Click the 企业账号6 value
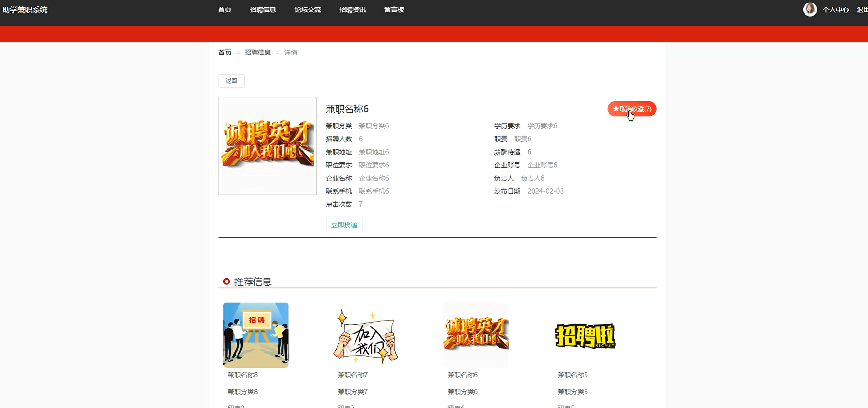Image resolution: width=868 pixels, height=408 pixels. point(542,165)
